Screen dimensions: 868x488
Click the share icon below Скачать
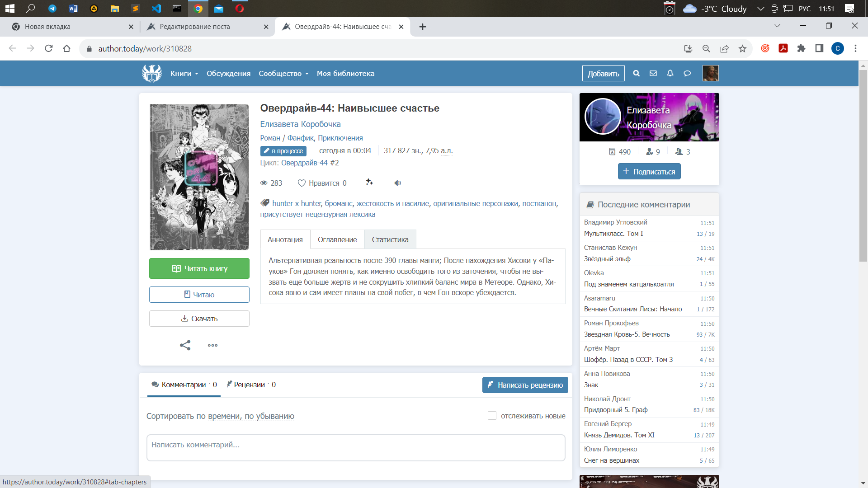[x=185, y=345]
